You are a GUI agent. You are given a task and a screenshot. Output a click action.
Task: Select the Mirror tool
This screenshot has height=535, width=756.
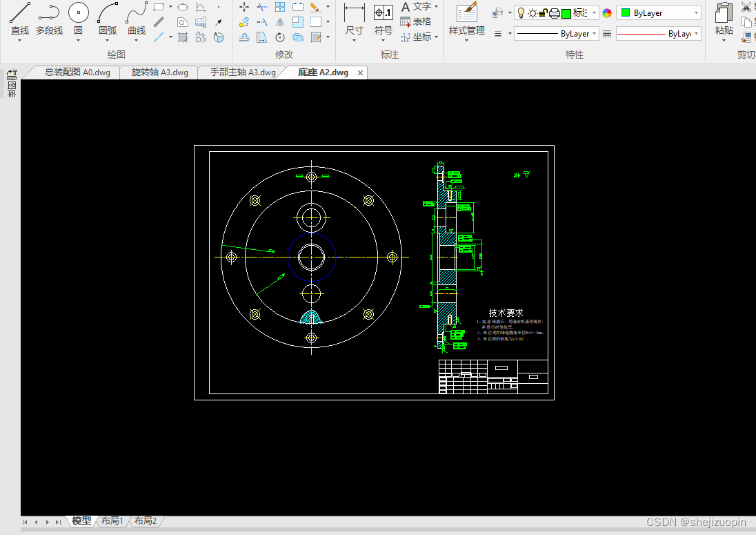280,22
